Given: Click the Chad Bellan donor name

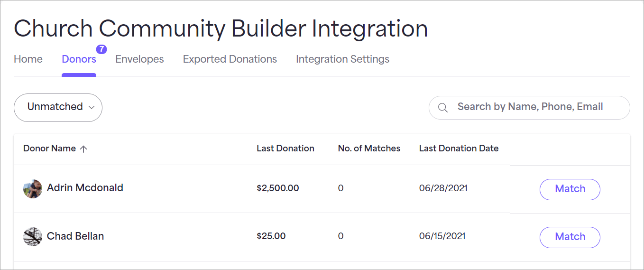Looking at the screenshot, I should point(75,236).
